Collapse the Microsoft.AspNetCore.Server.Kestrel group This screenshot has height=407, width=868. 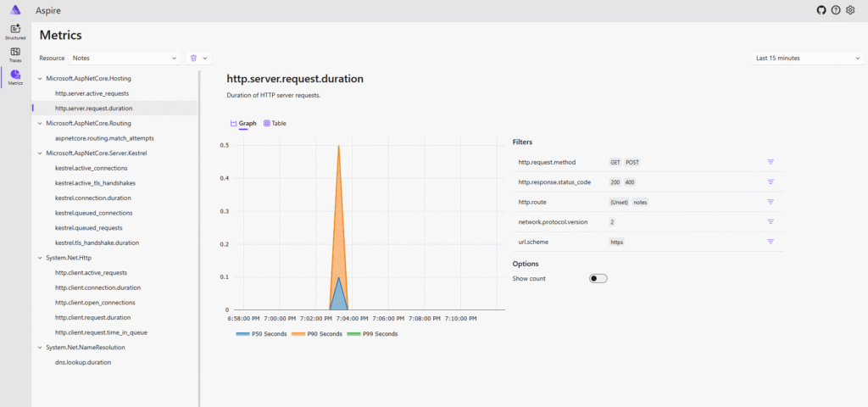point(39,153)
